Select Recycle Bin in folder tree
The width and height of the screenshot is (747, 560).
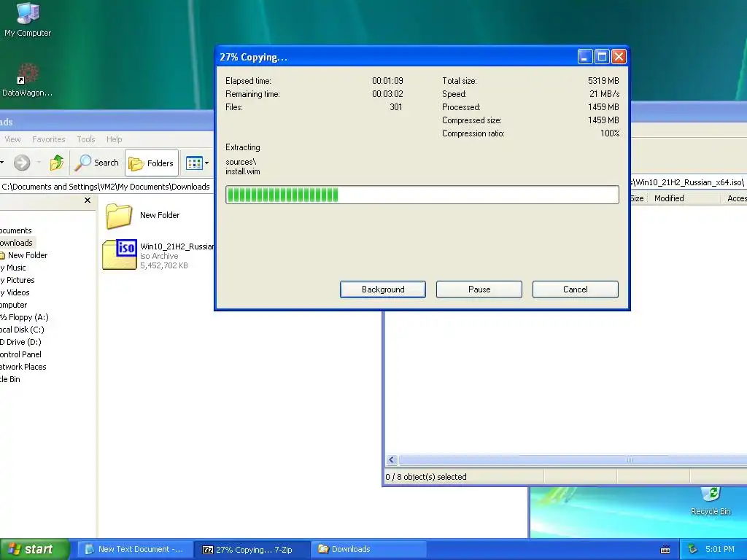coord(10,379)
